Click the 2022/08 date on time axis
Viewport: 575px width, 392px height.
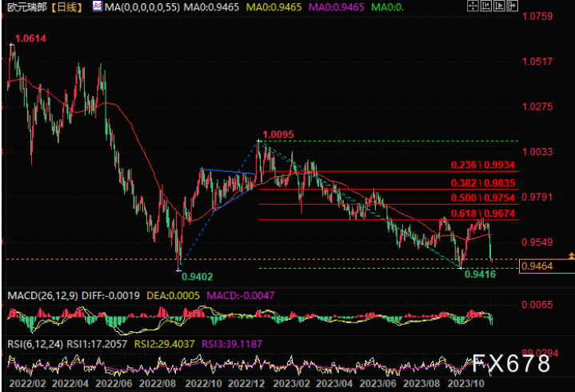click(x=158, y=383)
